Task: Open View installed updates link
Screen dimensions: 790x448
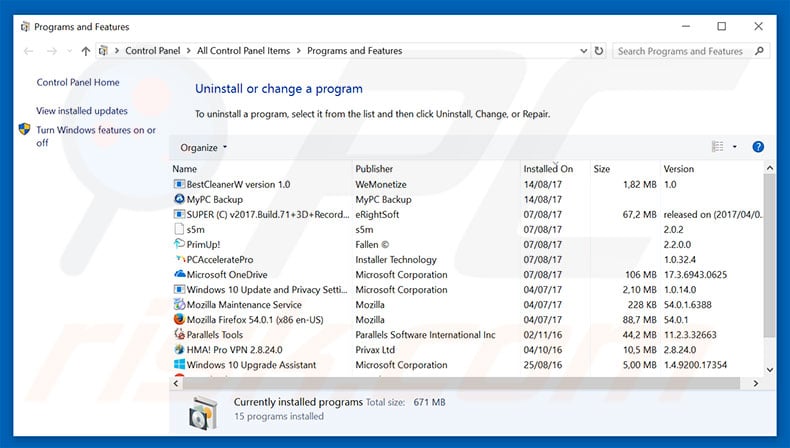Action: tap(82, 110)
